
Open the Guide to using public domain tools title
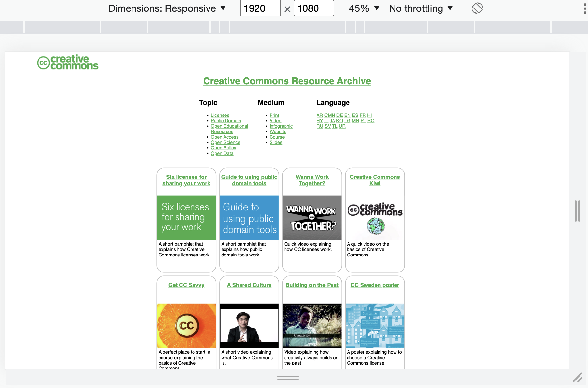coord(249,180)
